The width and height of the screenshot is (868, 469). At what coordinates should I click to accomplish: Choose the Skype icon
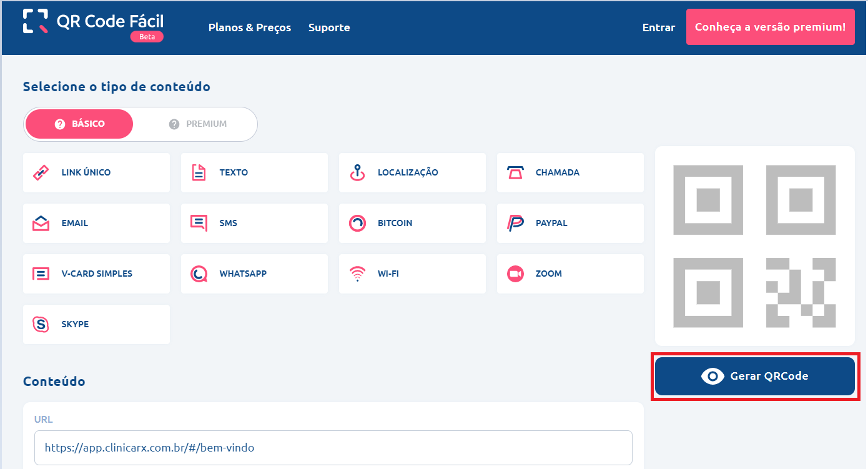41,325
